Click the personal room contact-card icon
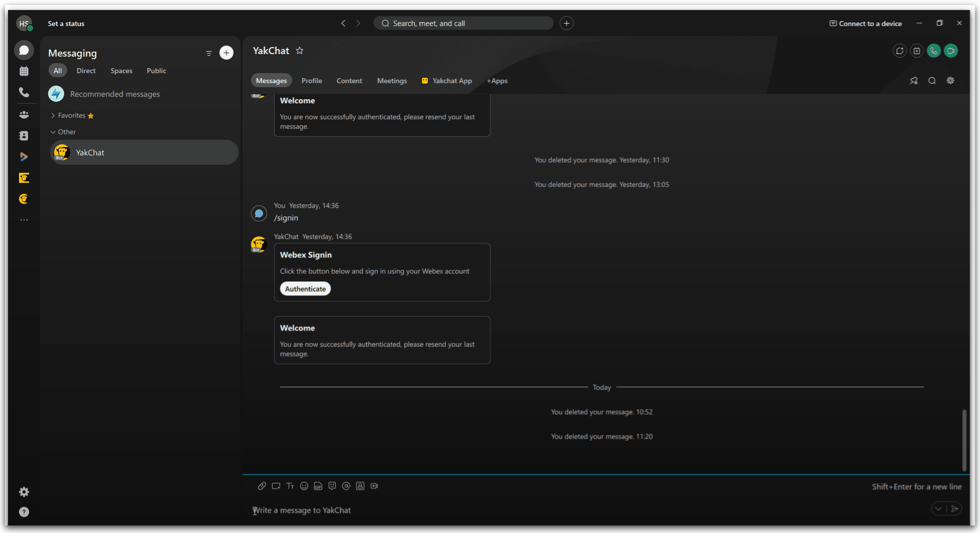The height and width of the screenshot is (533, 980). point(360,486)
